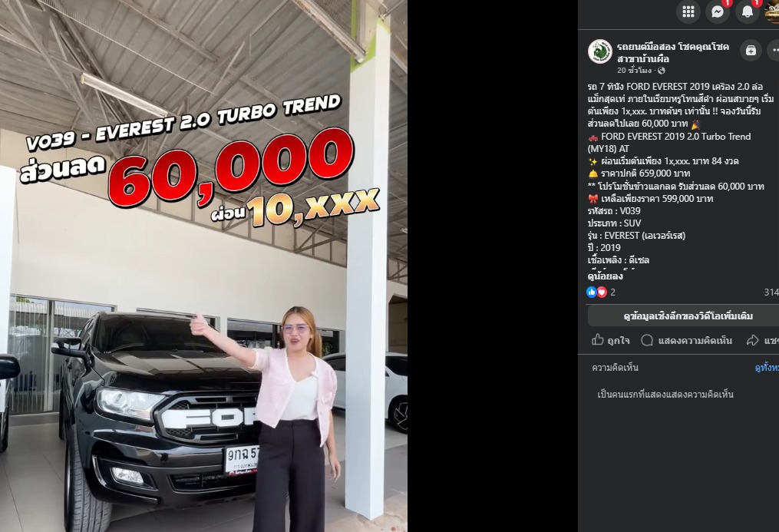Image resolution: width=779 pixels, height=532 pixels.
Task: Click the save video icon beside page name
Action: coord(751,50)
